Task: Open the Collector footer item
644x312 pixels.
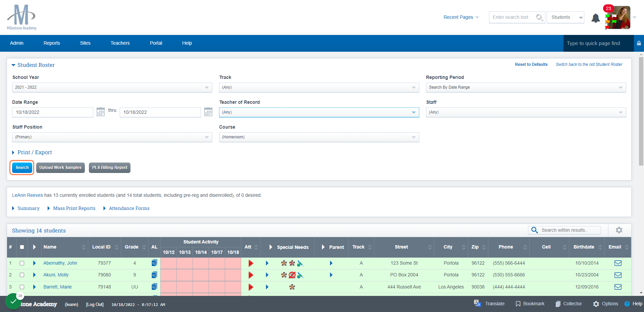Action: tap(569, 304)
